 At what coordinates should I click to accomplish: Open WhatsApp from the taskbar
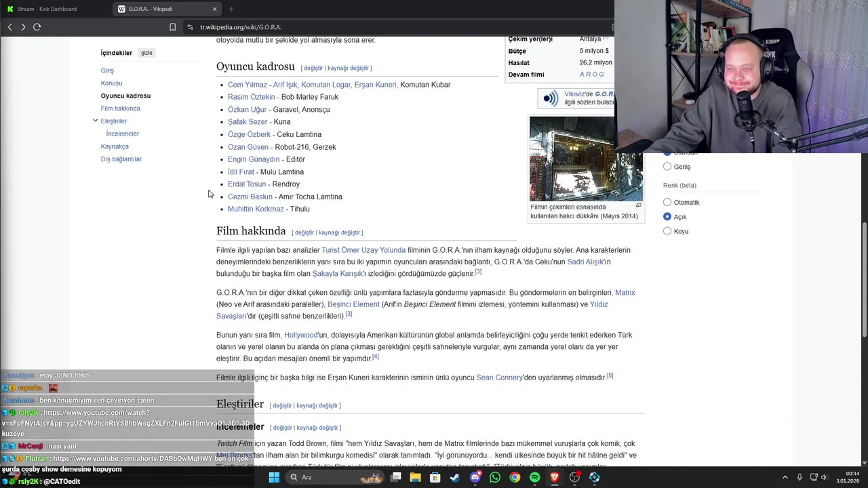coord(495,477)
